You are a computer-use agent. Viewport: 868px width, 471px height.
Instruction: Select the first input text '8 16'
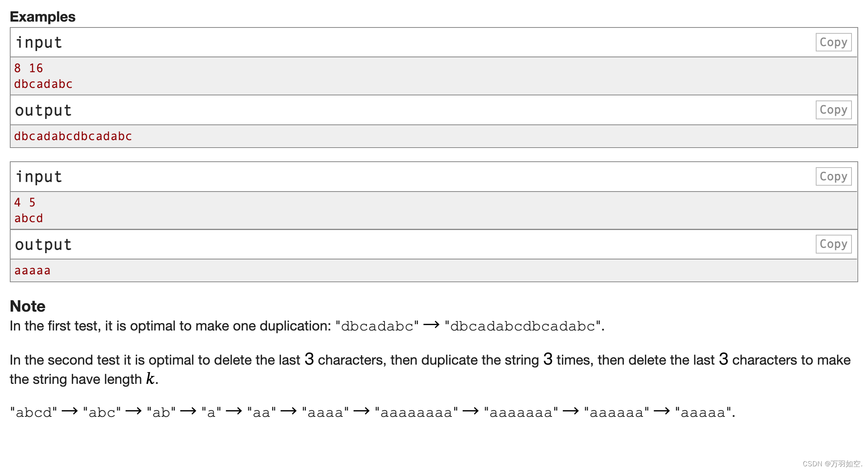(28, 68)
